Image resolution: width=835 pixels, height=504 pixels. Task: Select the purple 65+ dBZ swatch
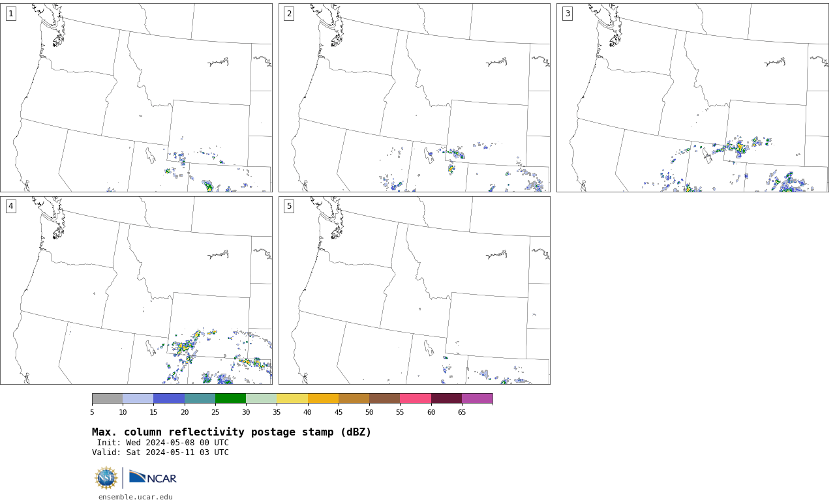(478, 398)
